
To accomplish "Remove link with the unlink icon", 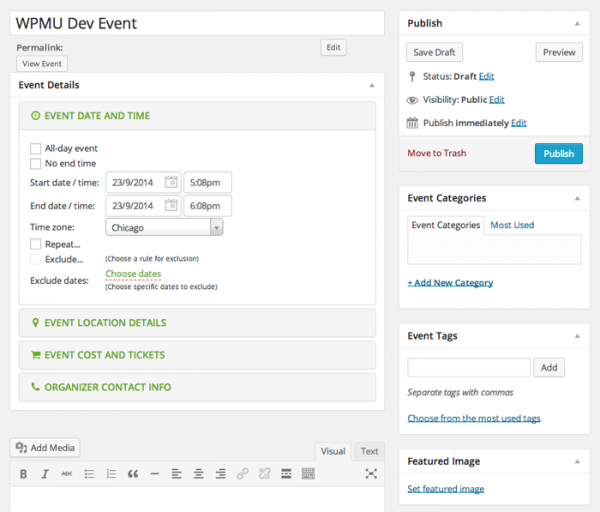I will [264, 474].
